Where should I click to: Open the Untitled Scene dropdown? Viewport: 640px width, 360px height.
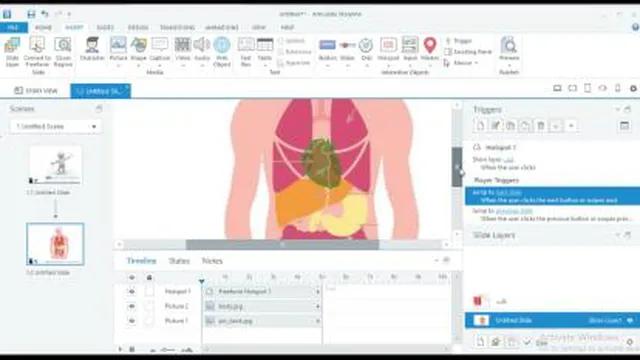56,127
